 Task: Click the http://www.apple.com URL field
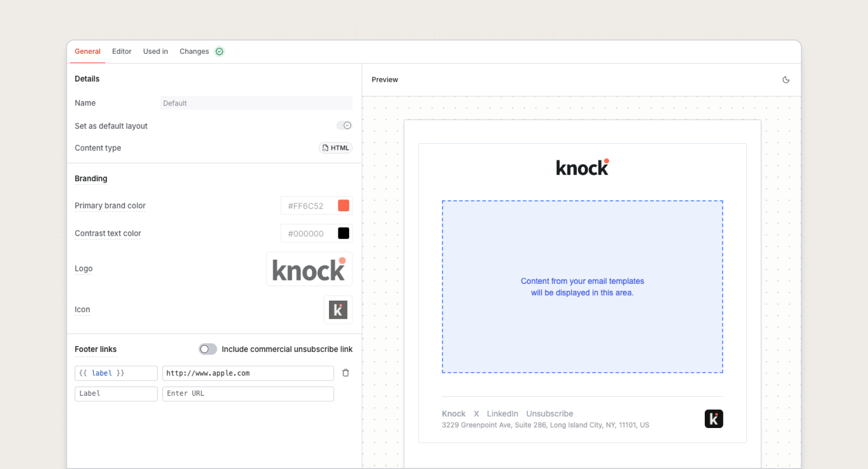click(x=248, y=373)
